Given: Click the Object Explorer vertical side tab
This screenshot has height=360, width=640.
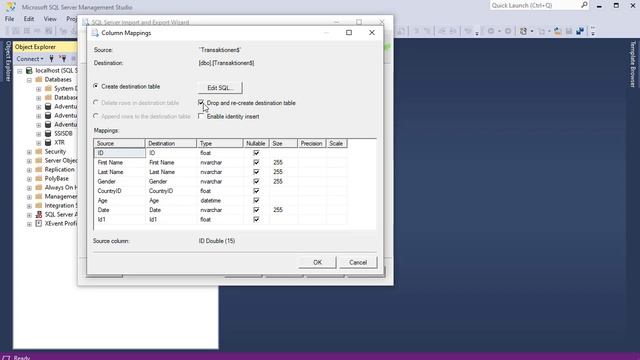Looking at the screenshot, I should pos(7,61).
